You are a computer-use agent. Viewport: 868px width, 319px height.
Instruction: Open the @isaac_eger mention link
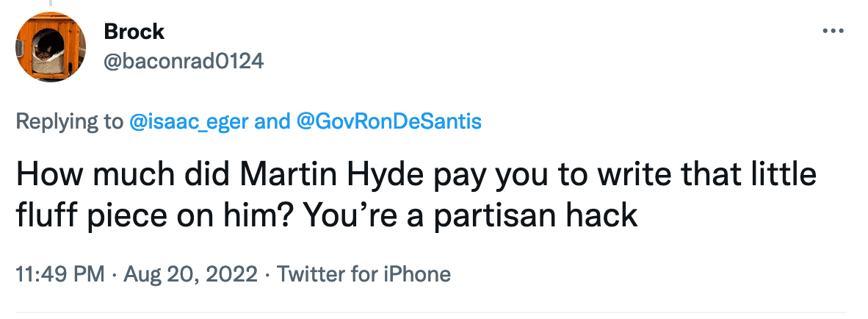click(x=189, y=121)
